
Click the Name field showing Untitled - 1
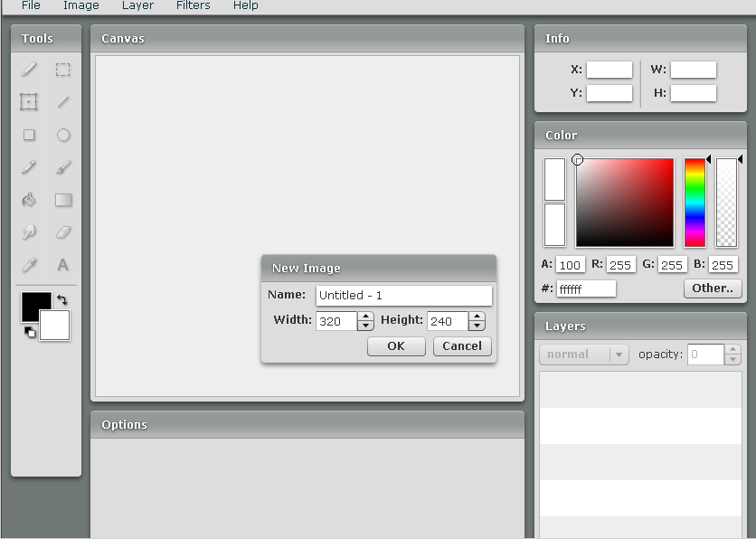click(404, 296)
